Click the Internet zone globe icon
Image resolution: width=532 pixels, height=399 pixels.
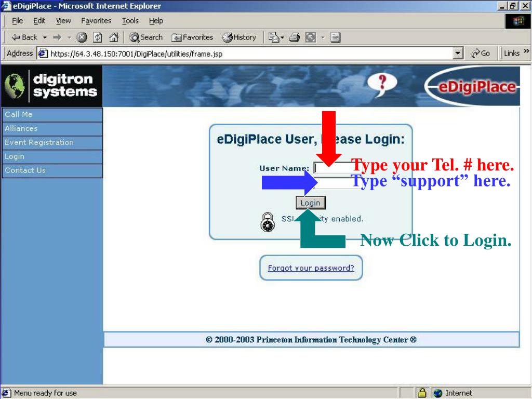pos(438,393)
